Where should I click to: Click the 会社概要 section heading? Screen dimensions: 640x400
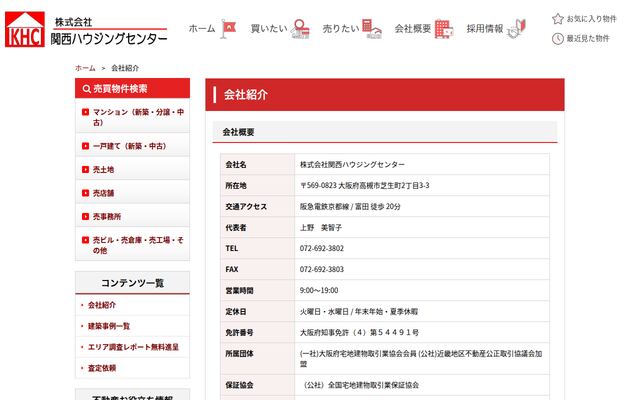238,132
